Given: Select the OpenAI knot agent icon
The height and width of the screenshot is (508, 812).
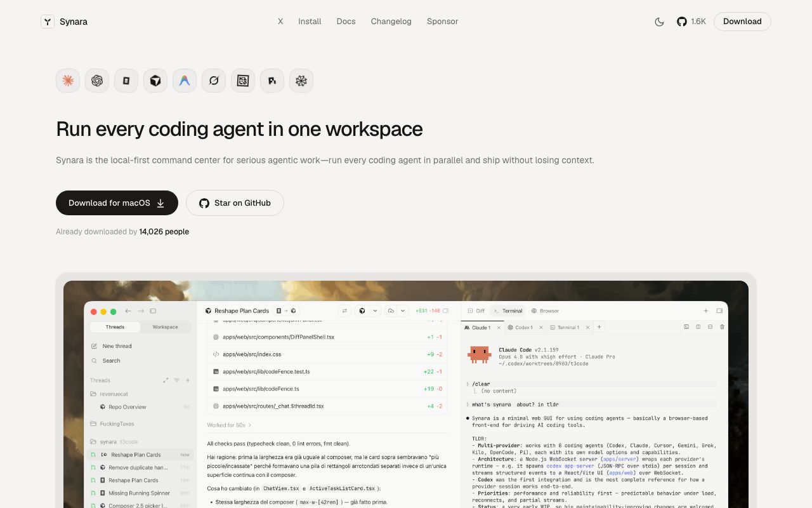Looking at the screenshot, I should pos(97,81).
